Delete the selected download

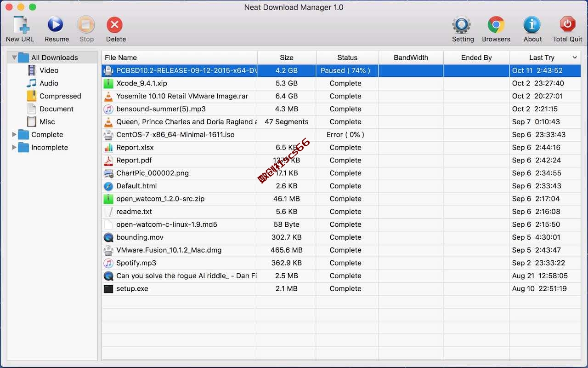115,24
